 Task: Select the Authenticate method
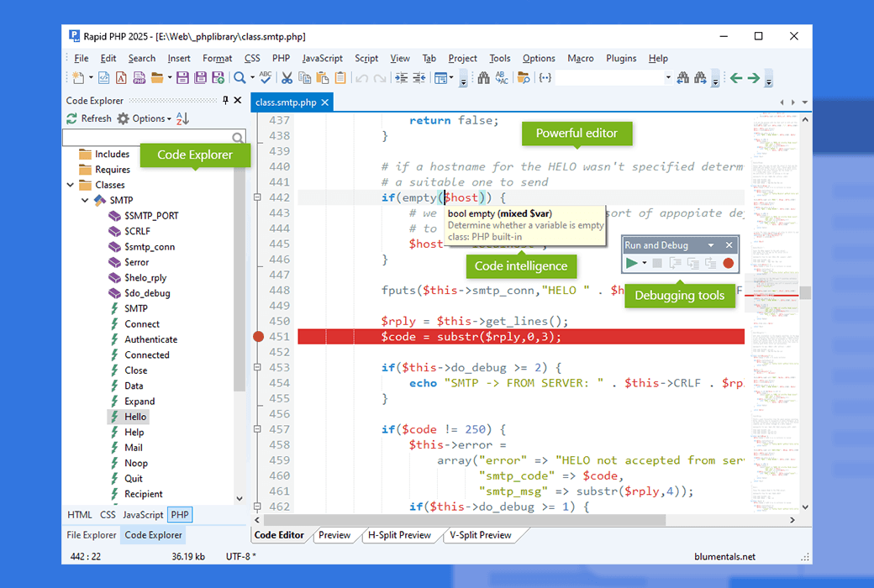(x=151, y=339)
